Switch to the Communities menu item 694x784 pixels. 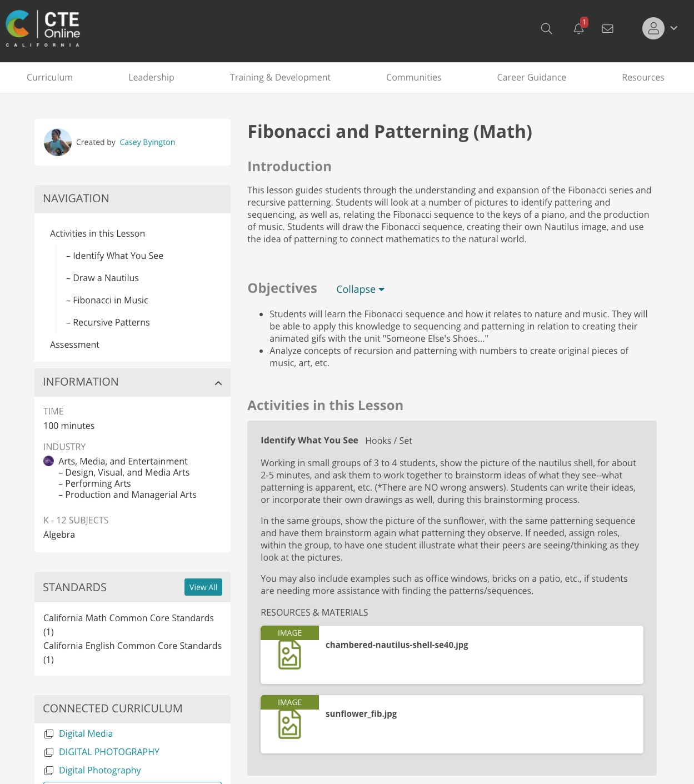point(413,77)
